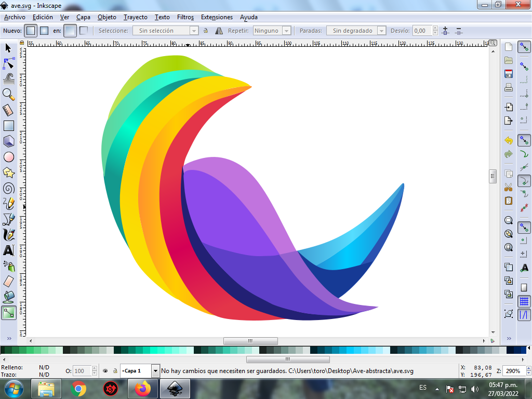Select the Eraser tool
Screen dimensions: 532x399
(9, 282)
